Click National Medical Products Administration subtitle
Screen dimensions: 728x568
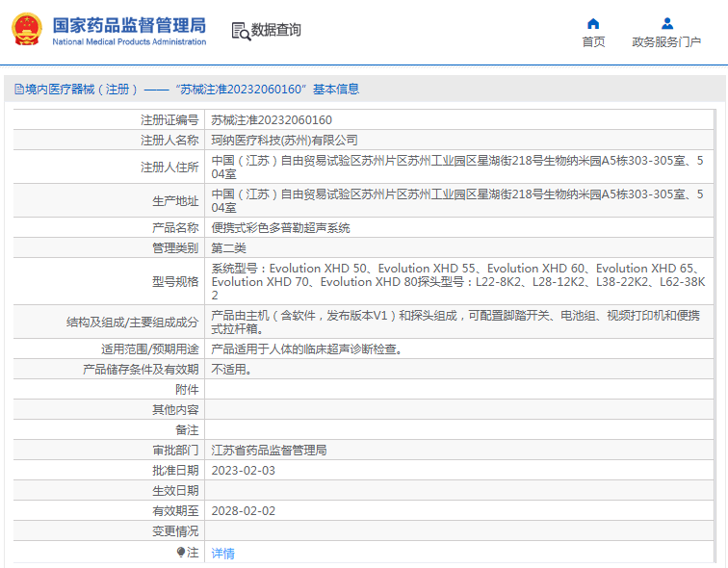(x=129, y=41)
